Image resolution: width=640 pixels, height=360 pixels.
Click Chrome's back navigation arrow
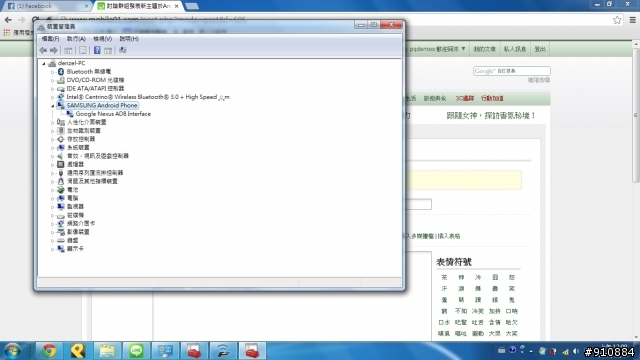click(x=8, y=20)
